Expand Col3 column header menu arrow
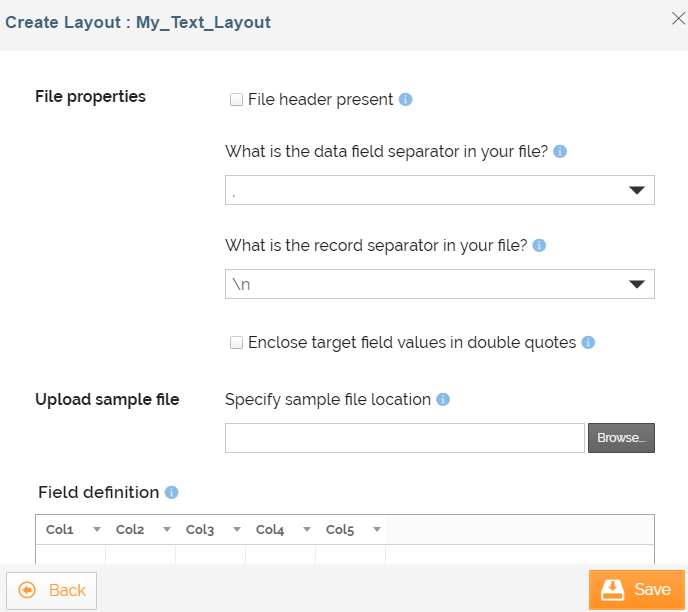 237,530
